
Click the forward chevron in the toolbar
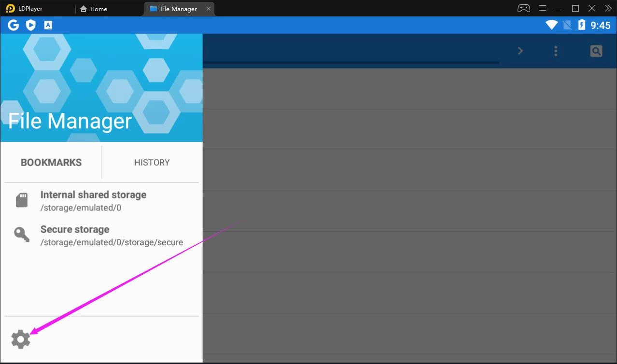520,51
